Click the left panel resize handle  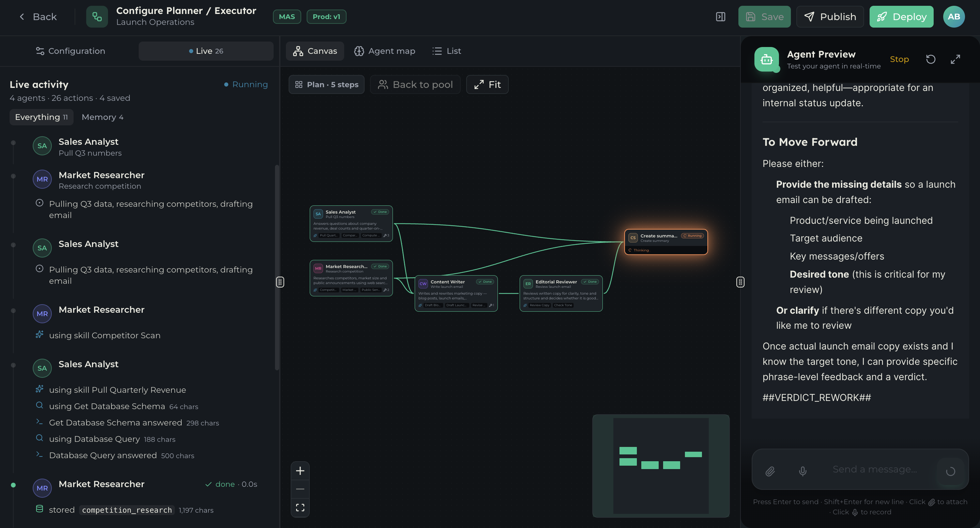pos(280,282)
